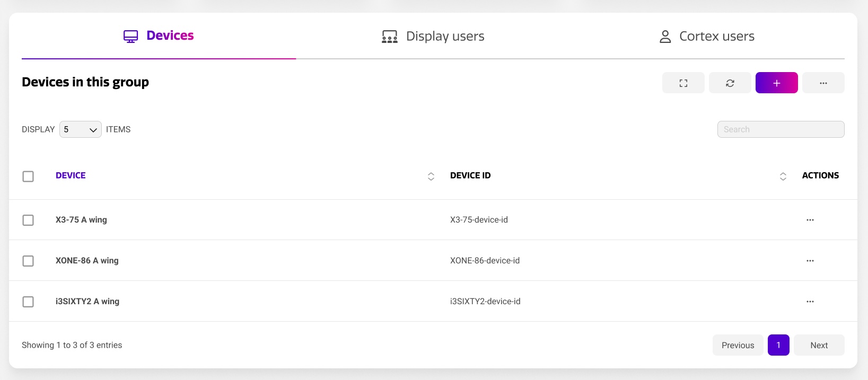Check the X3-75 A wing row checkbox
Viewport: 868px width, 380px height.
[28, 220]
